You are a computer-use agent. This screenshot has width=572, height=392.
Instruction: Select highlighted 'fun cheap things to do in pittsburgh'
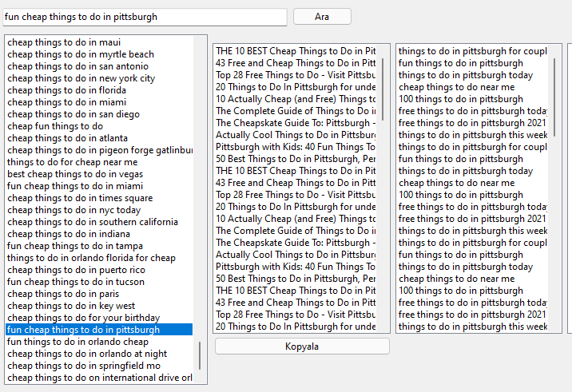tap(99, 330)
